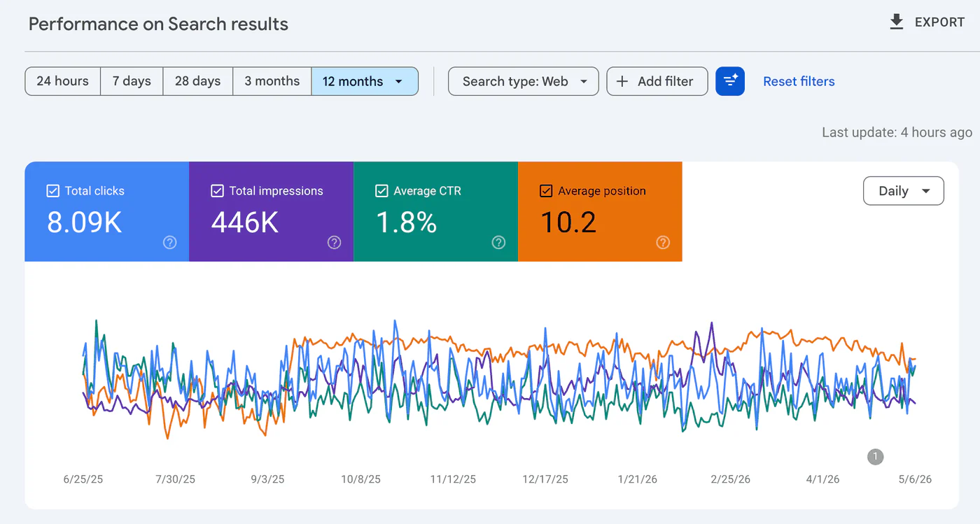The height and width of the screenshot is (524, 980).
Task: Select the 12 months range tab
Action: click(365, 81)
